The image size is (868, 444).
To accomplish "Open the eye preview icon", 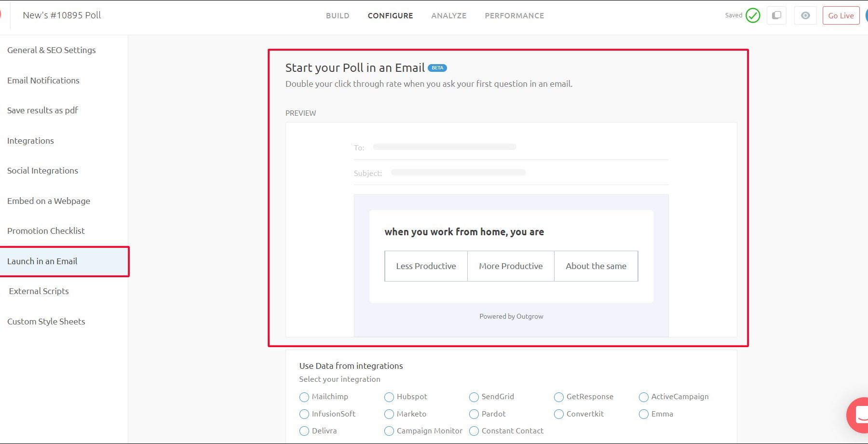I will (x=805, y=15).
